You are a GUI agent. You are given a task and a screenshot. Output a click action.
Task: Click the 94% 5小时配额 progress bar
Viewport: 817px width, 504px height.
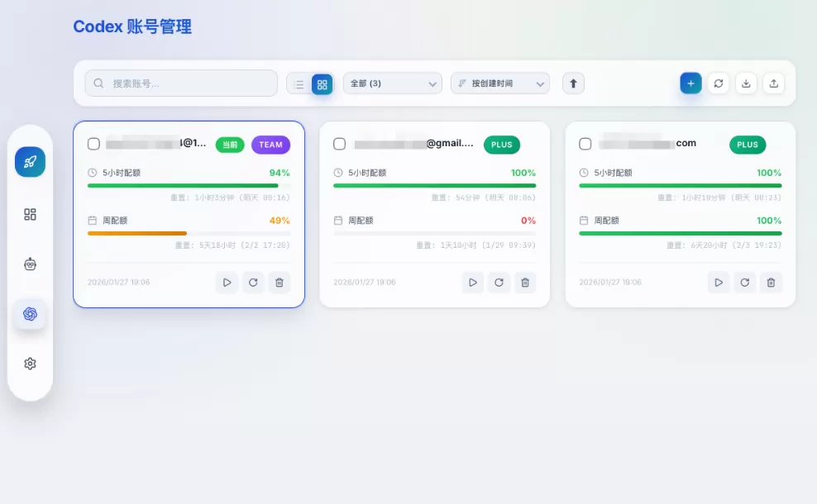point(189,185)
